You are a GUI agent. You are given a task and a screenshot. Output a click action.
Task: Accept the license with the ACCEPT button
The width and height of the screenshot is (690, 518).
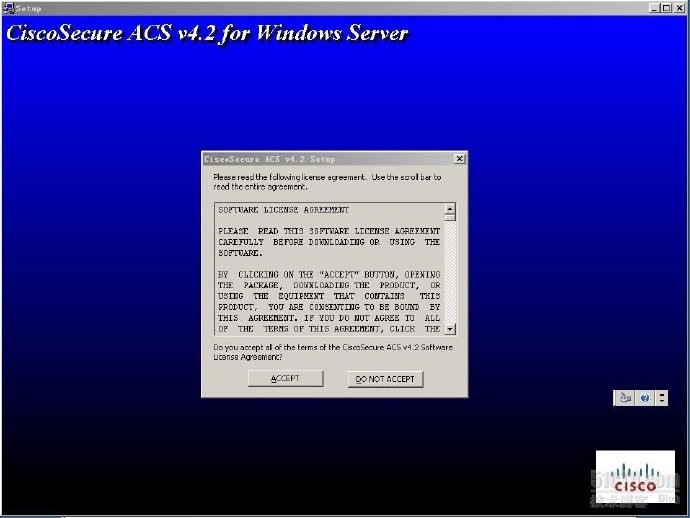tap(285, 378)
